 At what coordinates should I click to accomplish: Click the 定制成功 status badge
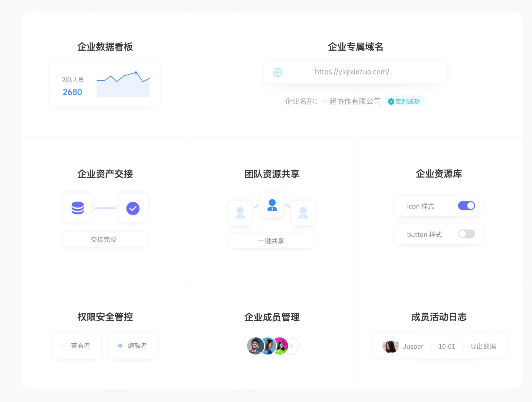[405, 102]
